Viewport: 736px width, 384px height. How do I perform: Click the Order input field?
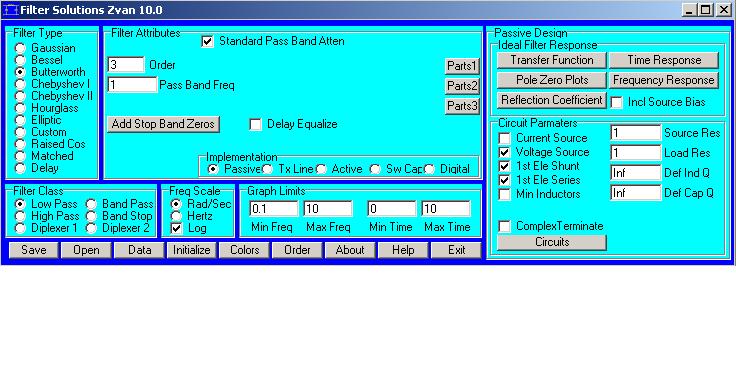click(x=126, y=64)
